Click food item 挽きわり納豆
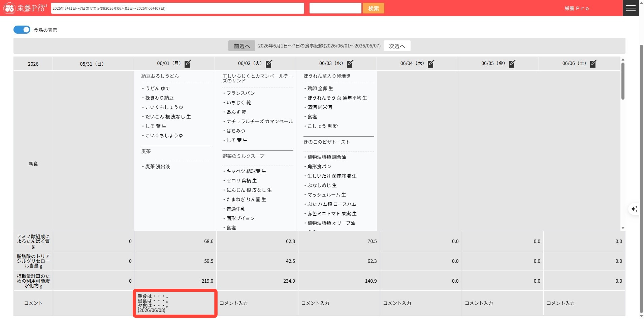 [x=159, y=98]
